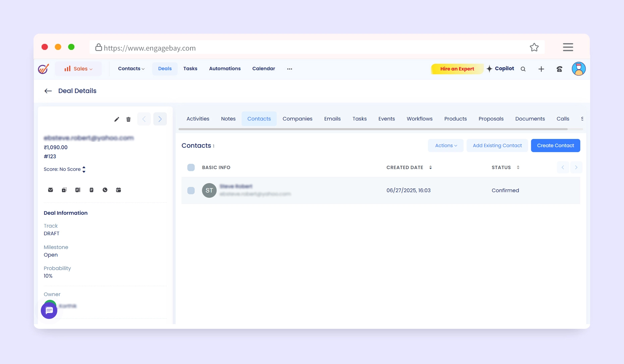The height and width of the screenshot is (364, 624).
Task: Expand the Sales module dropdown
Action: [78, 69]
